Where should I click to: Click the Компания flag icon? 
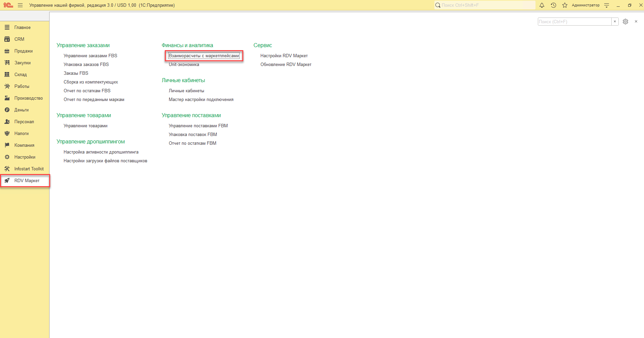[x=7, y=145]
